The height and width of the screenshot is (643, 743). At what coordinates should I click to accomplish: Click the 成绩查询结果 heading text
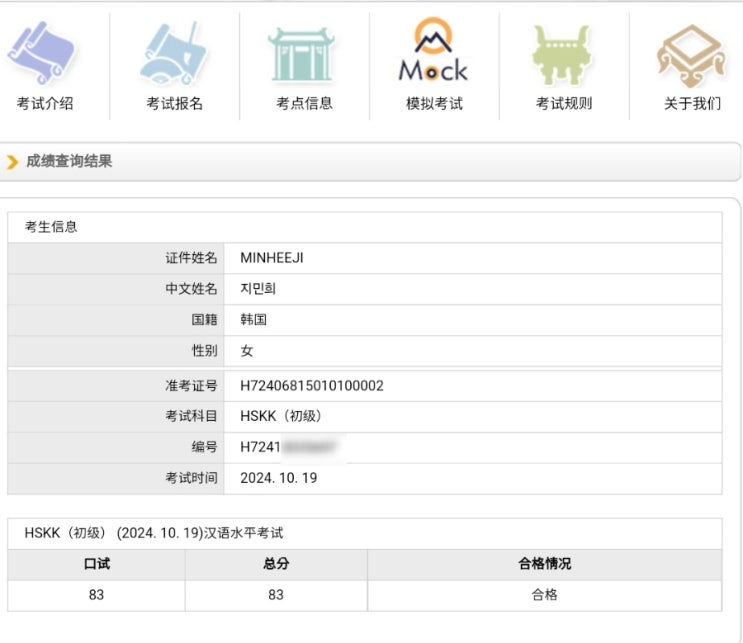point(69,161)
